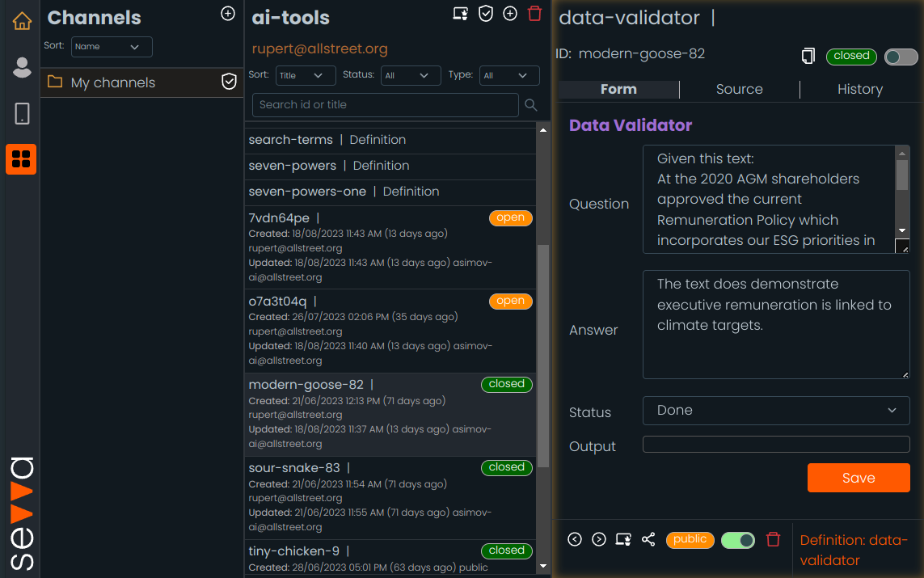Image resolution: width=924 pixels, height=578 pixels.
Task: Copy the modern-goose-82 ID
Action: tap(808, 56)
